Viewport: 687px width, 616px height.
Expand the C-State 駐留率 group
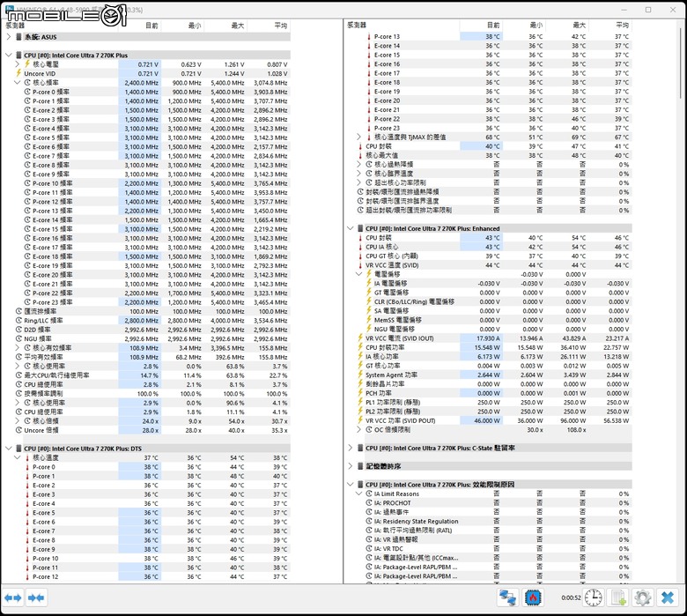(x=350, y=448)
